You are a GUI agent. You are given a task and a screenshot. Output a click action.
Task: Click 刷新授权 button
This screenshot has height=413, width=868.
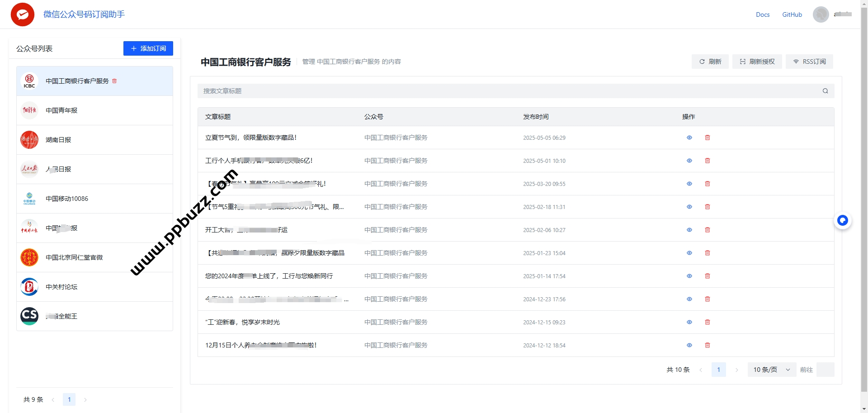pos(757,62)
